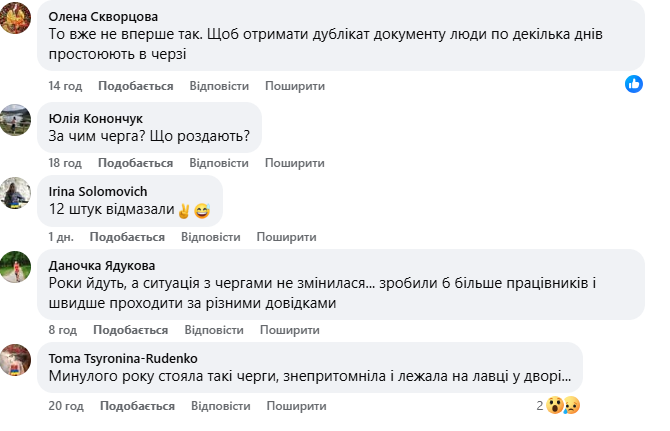Screen dimensions: 670x431
Task: Click the Irina Solomovich name link
Action: pyautogui.click(x=98, y=191)
